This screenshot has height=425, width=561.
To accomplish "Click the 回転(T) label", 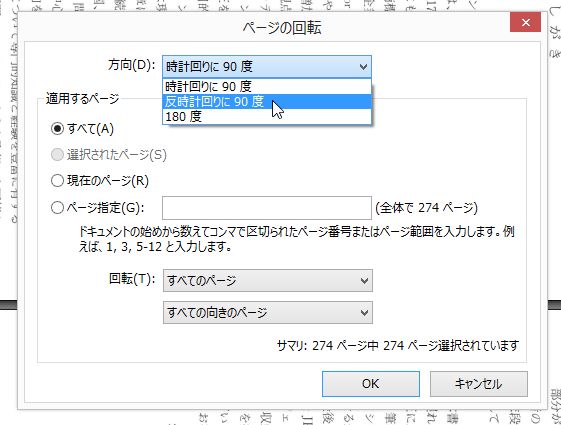I will tap(132, 279).
